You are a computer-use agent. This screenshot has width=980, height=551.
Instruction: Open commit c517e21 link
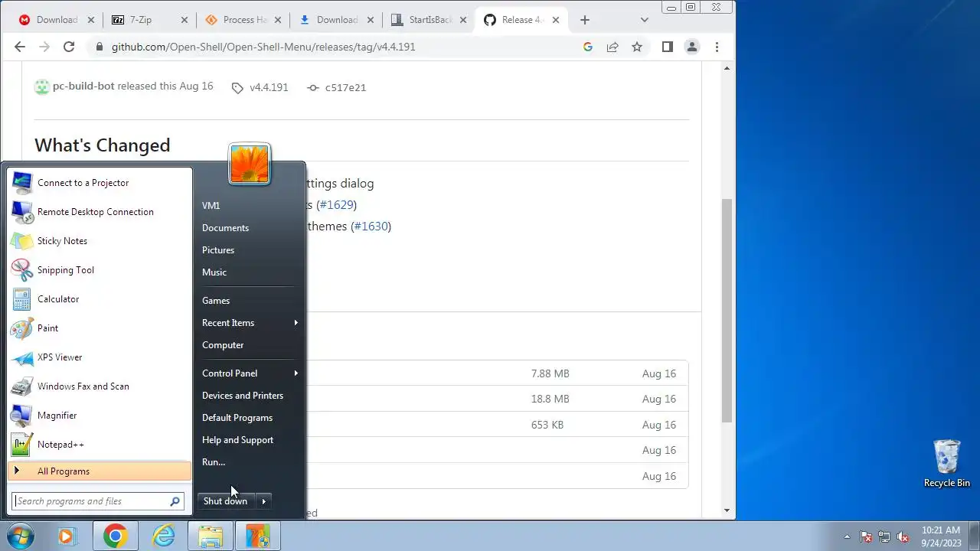pyautogui.click(x=345, y=87)
